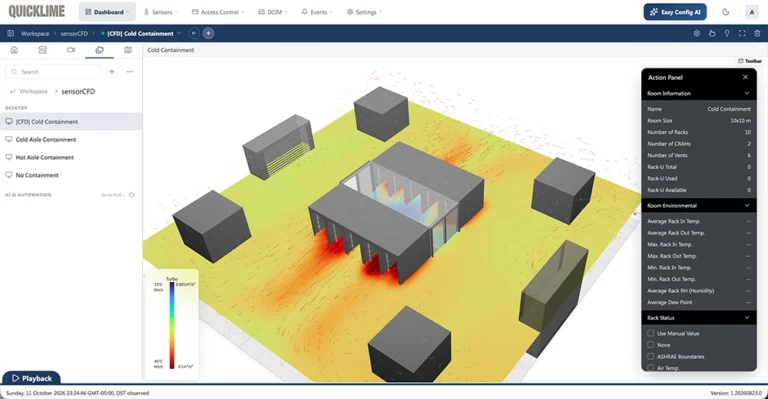Enter fullscreen with the frame icon
Screen dimensions: 768x399
click(742, 33)
